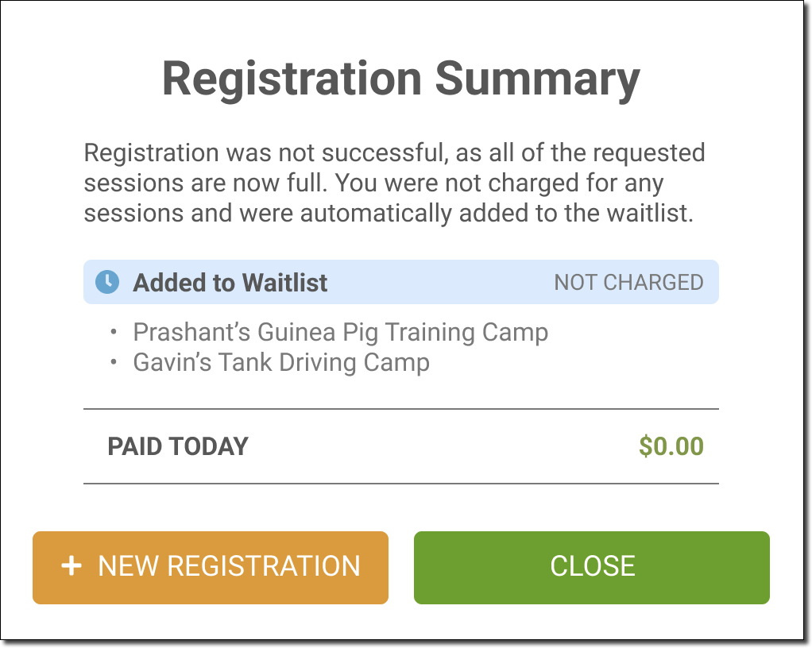Image resolution: width=812 pixels, height=648 pixels.
Task: Click the divider line above PAID TODAY
Action: pos(400,409)
